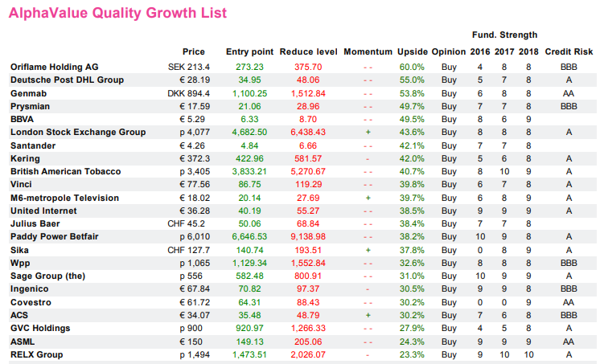Screen dimensions: 604x364
Task: Click ASML credit risk AA
Action: coord(569,342)
